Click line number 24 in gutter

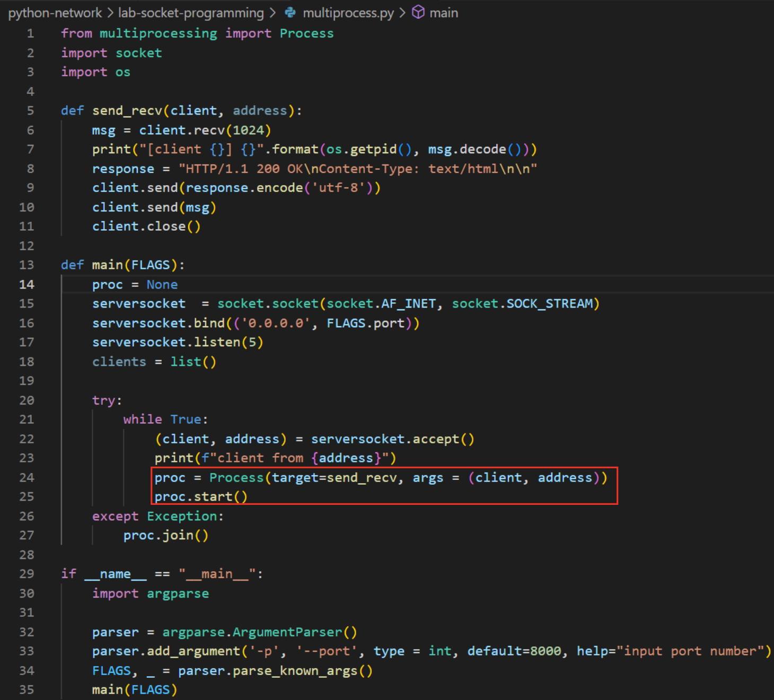(x=27, y=478)
